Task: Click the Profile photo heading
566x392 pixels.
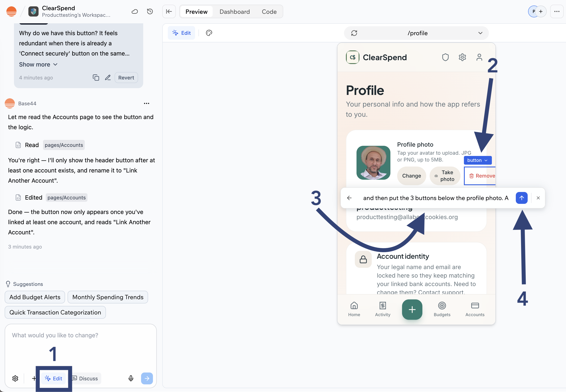Action: tap(415, 145)
